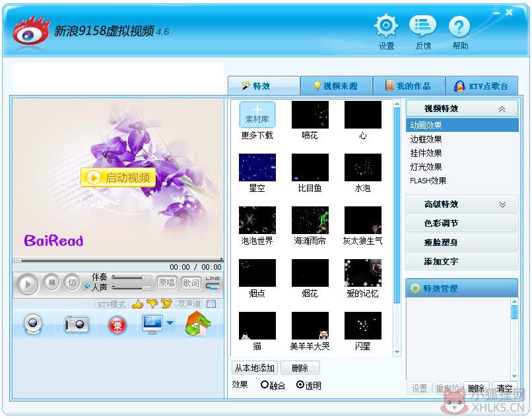Screen dimensions: 532x418
Task: Open the 添加文字 panel
Action: click(462, 261)
